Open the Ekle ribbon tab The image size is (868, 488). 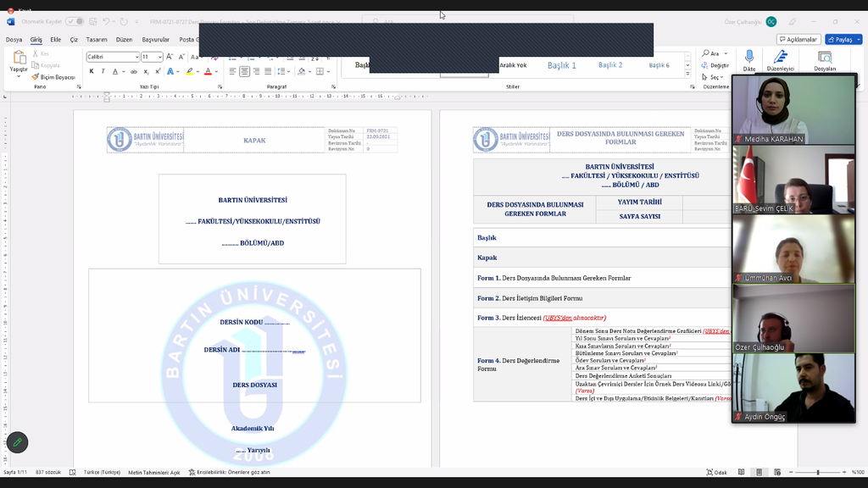click(55, 40)
